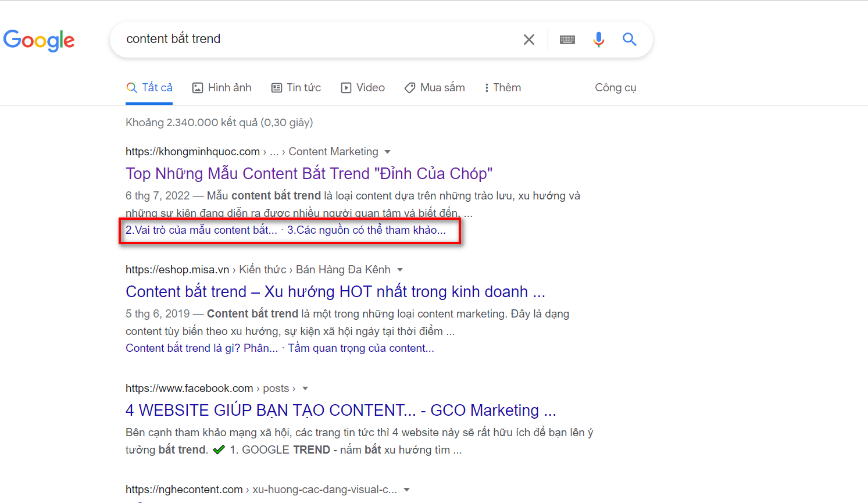The width and height of the screenshot is (868, 503).
Task: Click the URL text 'https://www.facebook.com'
Action: [190, 388]
